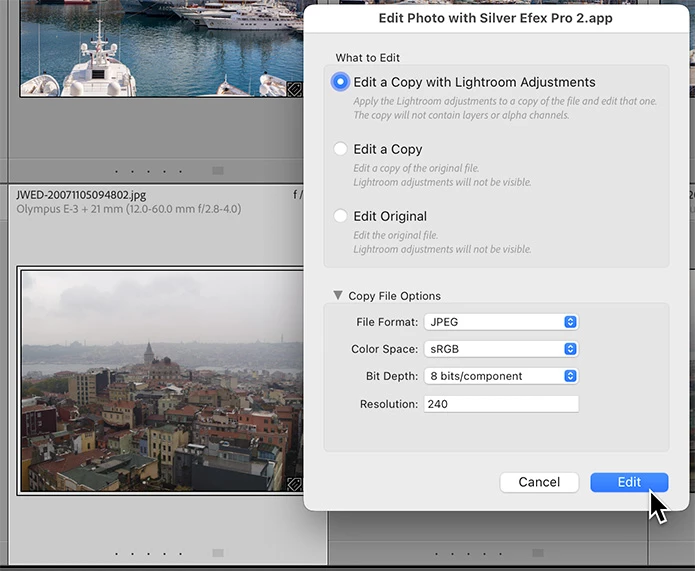Screen dimensions: 695x571
Task: Select Edit a Copy with Lightroom Adjustments
Action: [x=340, y=82]
